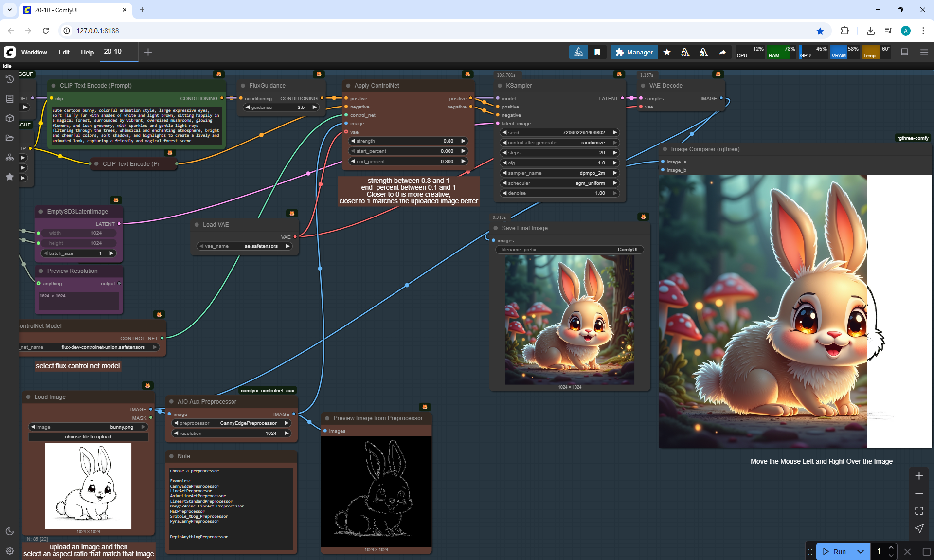Open the workflows folder icon in sidebar
The image size is (934, 560).
(x=9, y=138)
